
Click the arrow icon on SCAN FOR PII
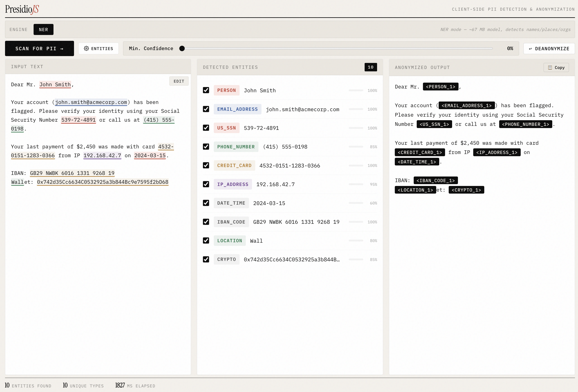tap(62, 48)
